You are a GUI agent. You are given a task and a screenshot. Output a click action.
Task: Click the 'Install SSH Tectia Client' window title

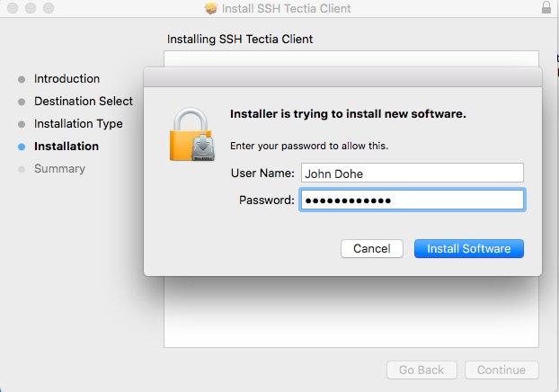coord(287,8)
